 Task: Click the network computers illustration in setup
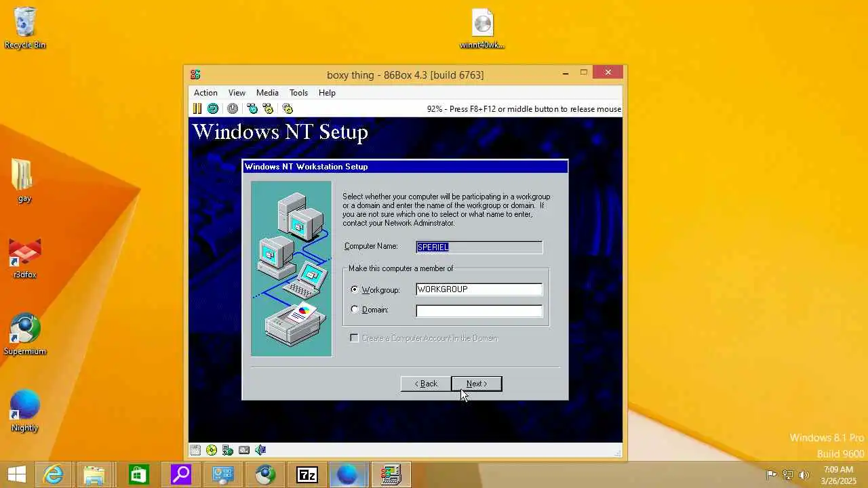coord(292,268)
